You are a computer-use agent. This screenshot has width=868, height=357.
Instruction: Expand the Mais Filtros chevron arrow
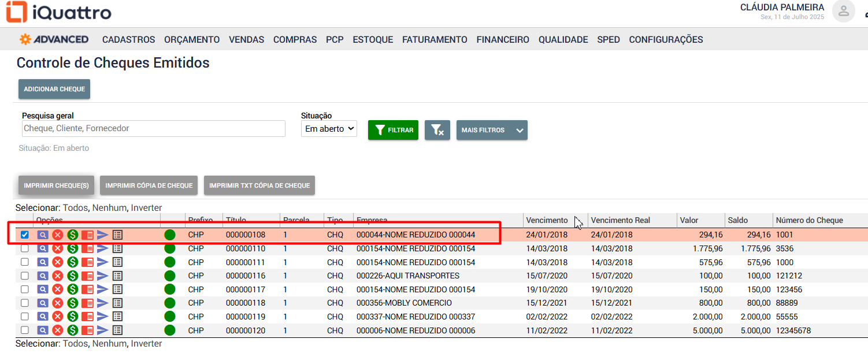tap(520, 131)
